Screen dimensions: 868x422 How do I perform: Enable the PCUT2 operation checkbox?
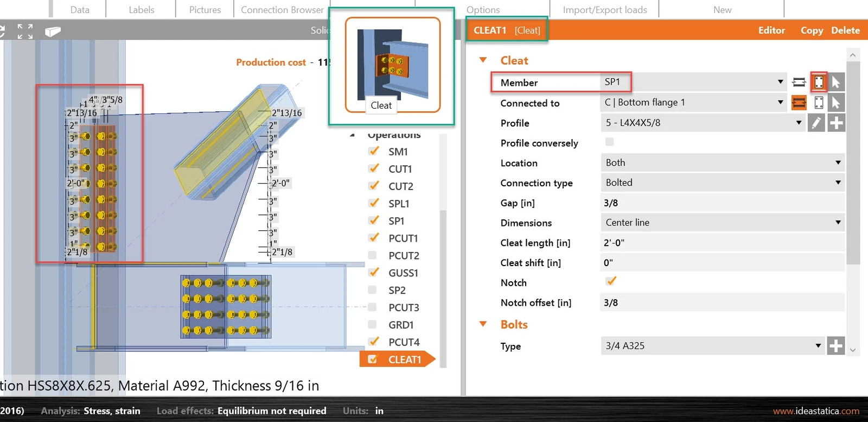[x=373, y=255]
